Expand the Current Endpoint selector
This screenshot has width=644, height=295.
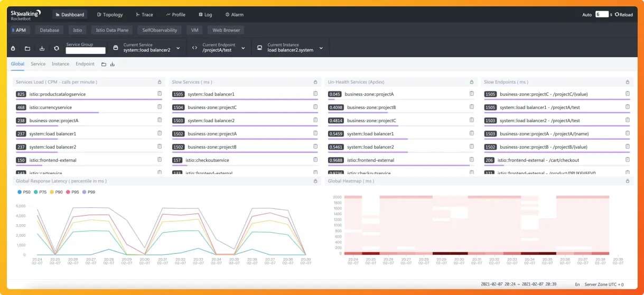pos(219,48)
